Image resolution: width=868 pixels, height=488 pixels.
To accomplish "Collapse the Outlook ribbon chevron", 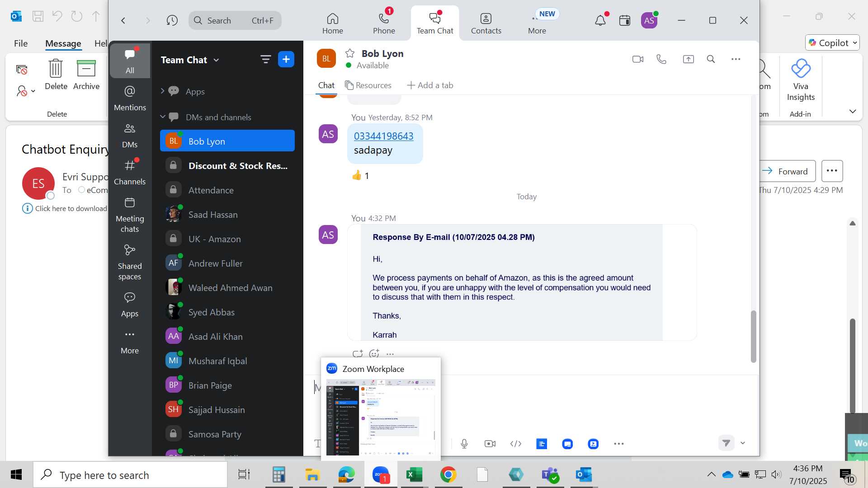I will pos(853,111).
